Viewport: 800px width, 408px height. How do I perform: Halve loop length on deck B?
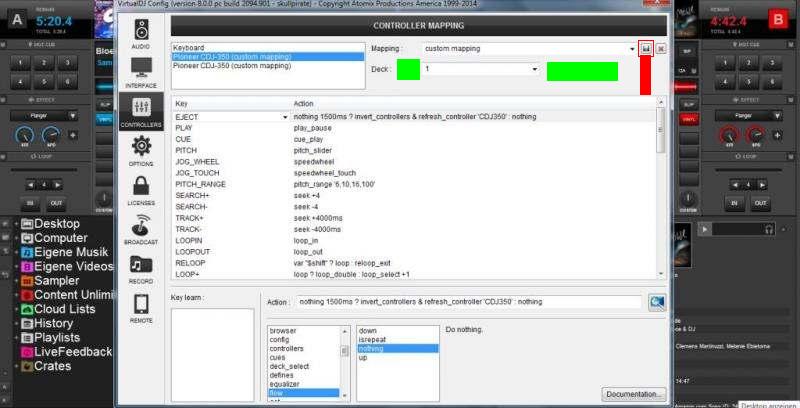735,185
